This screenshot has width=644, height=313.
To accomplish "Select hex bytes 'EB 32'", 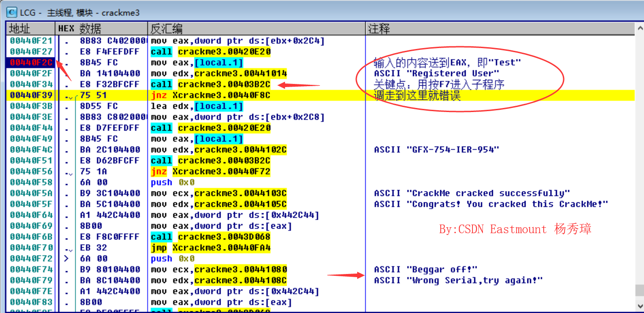I will (x=93, y=248).
